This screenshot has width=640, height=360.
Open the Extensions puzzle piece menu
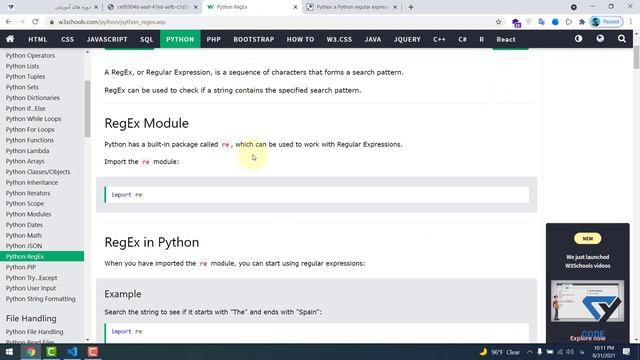pos(582,22)
